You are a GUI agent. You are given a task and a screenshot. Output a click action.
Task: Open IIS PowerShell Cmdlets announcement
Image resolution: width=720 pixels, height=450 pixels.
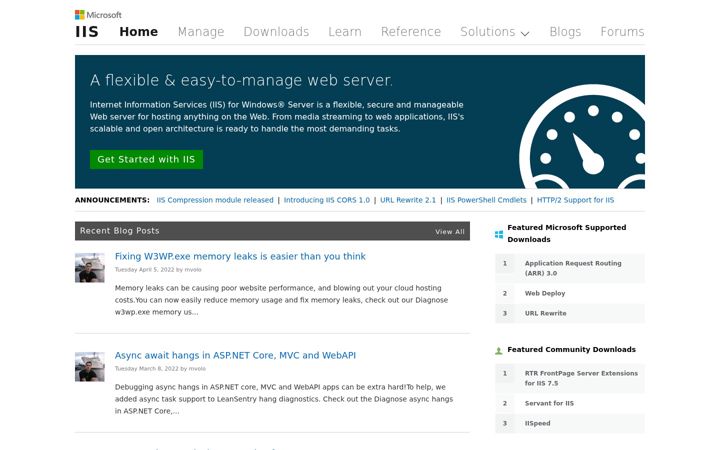[486, 200]
